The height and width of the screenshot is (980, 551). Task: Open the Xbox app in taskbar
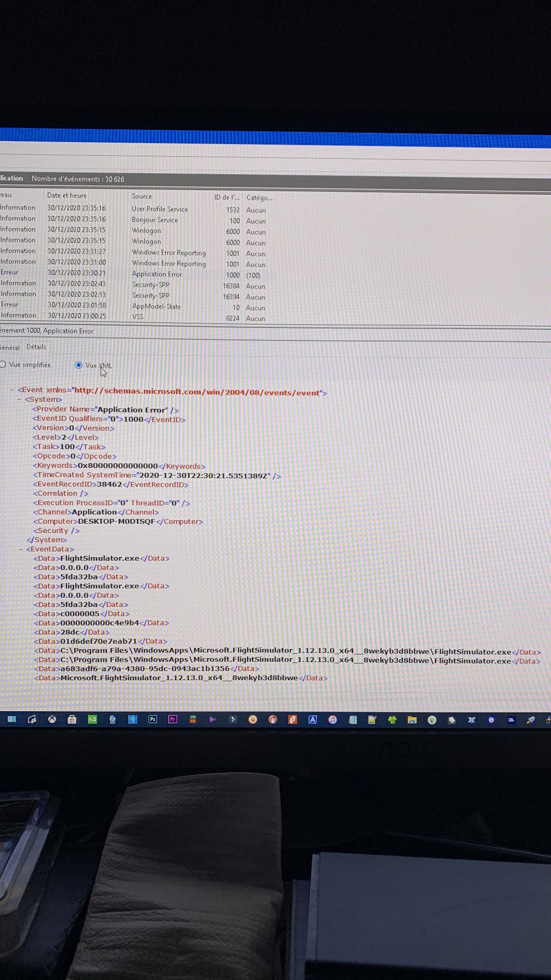52,719
